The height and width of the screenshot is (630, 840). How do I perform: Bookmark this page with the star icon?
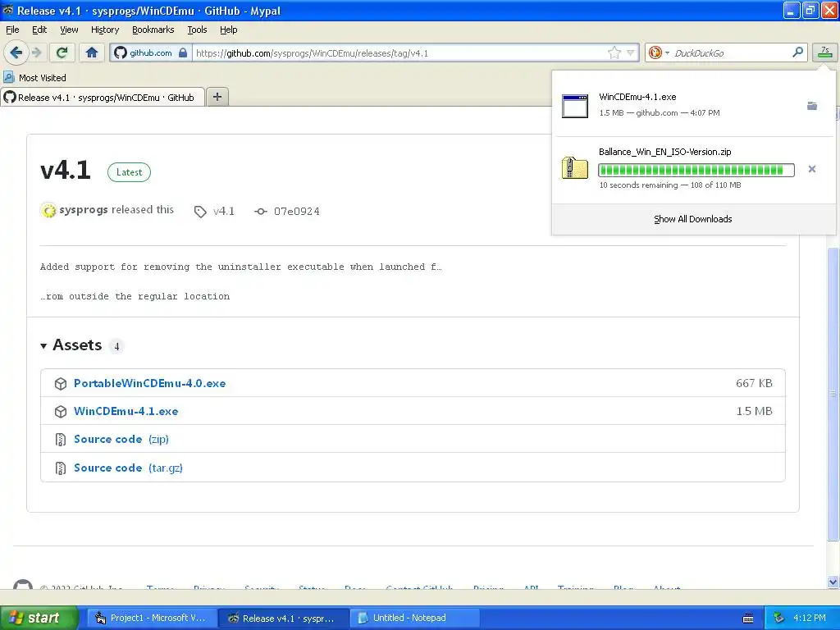click(x=614, y=52)
